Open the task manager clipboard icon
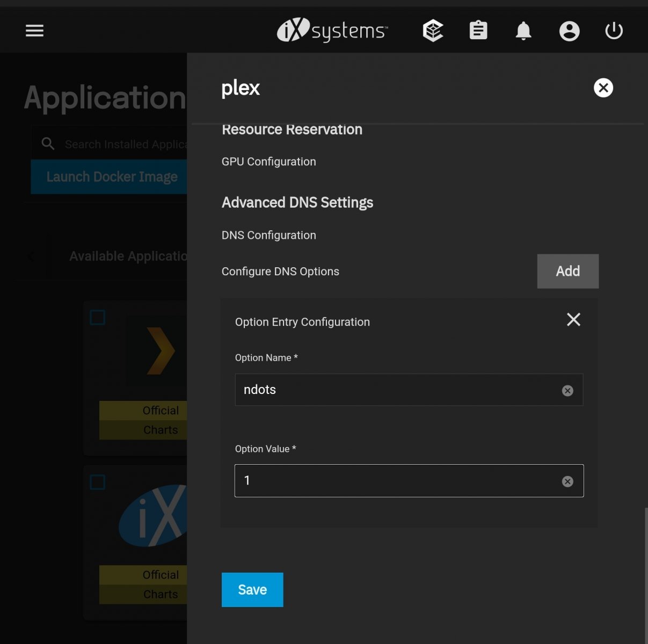This screenshot has width=648, height=644. point(478,31)
